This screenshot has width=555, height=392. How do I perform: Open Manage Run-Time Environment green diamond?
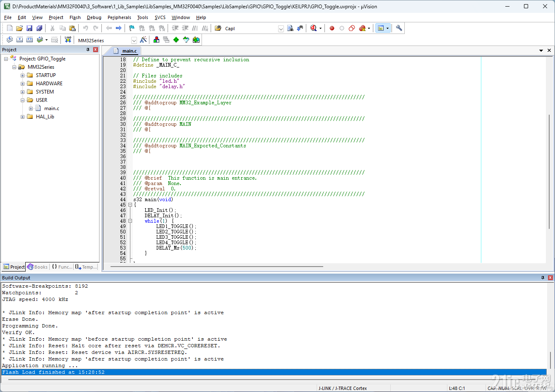point(176,40)
